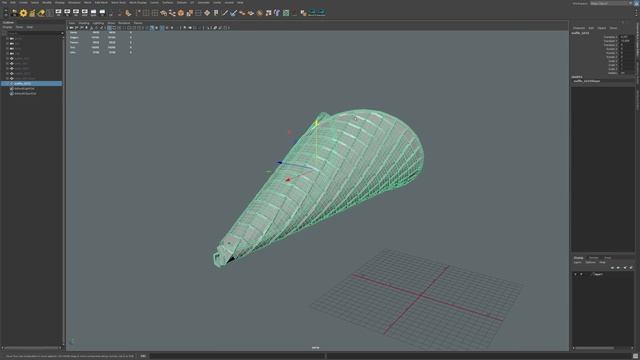Click the Translate X value field
The height and width of the screenshot is (360, 640).
coord(627,37)
